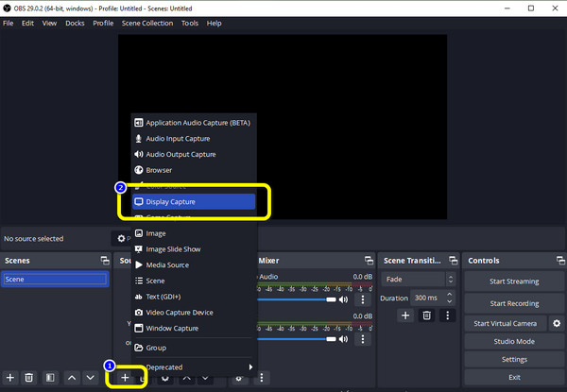Add a configurable transition with plus button
This screenshot has height=392, width=567.
[405, 315]
